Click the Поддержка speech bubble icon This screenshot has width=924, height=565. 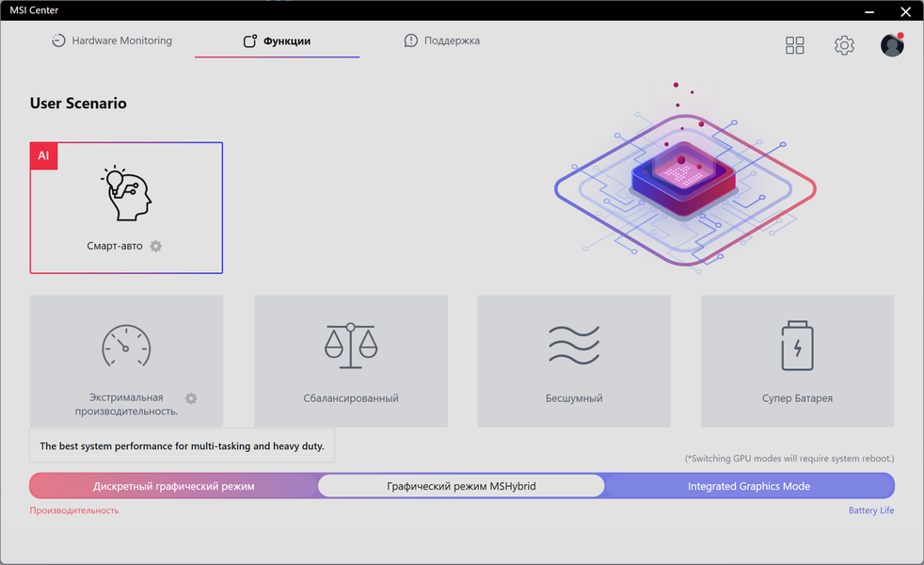[411, 40]
